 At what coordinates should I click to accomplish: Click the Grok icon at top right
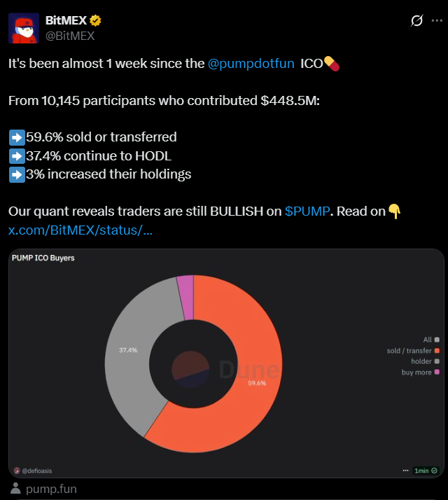click(x=416, y=21)
